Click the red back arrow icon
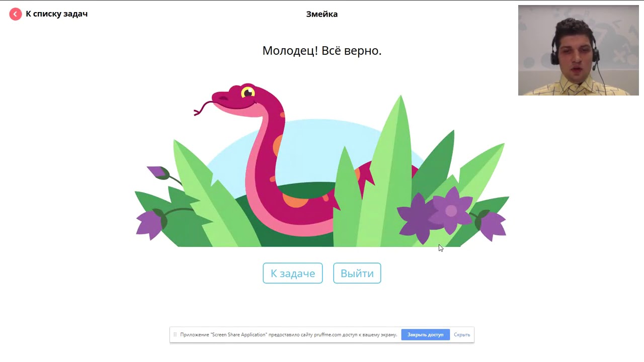644x362 pixels. pyautogui.click(x=16, y=14)
